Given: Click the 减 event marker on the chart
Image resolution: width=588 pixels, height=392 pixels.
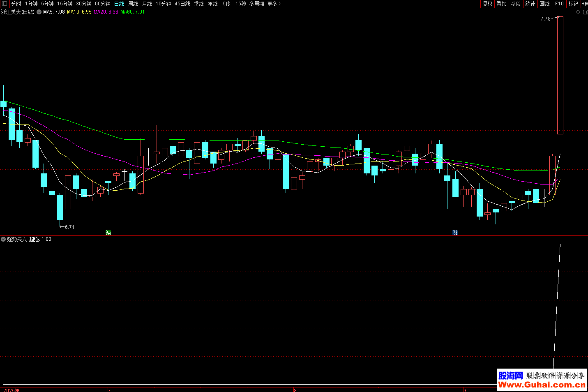Looking at the screenshot, I should pyautogui.click(x=108, y=233).
